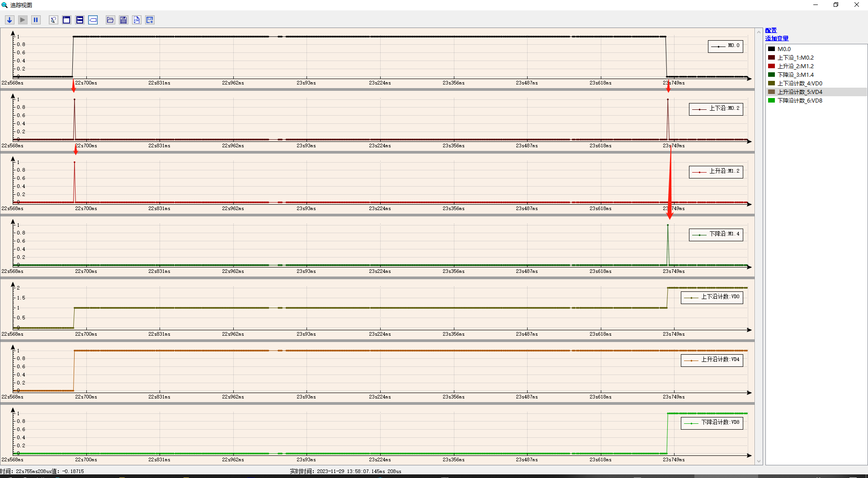This screenshot has width=868, height=478.
Task: Select 上升沿_2:M1.2 in variable list
Action: (816, 66)
